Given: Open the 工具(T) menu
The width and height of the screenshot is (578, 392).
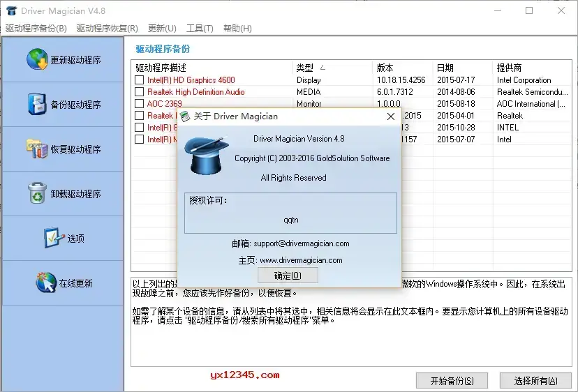Looking at the screenshot, I should point(200,29).
